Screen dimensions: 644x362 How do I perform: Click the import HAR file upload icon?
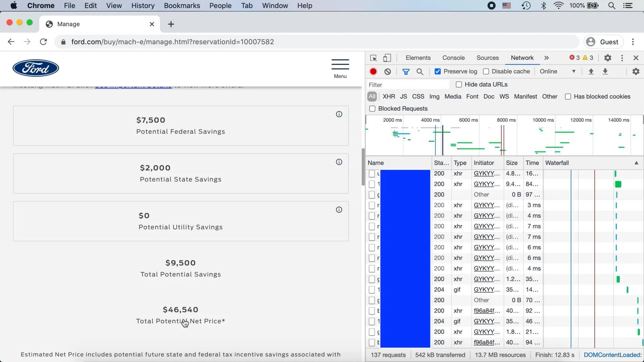pos(591,71)
